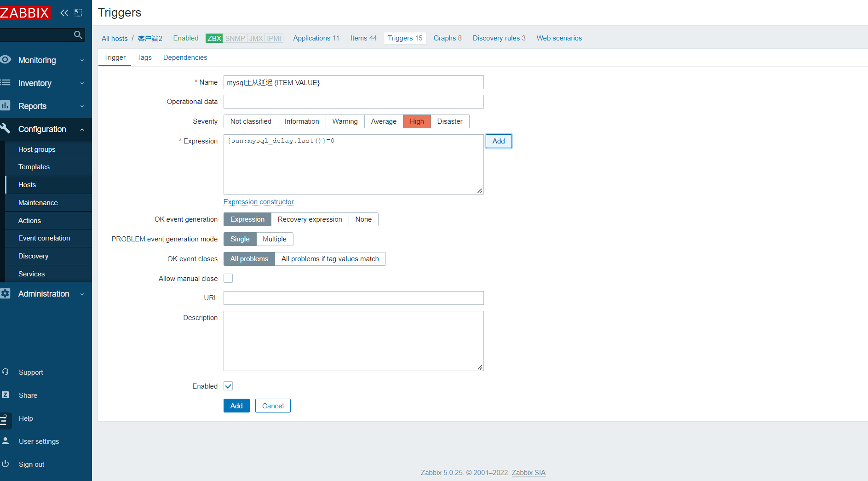Click the Add button beside Expression
The height and width of the screenshot is (481, 868).
coord(499,141)
